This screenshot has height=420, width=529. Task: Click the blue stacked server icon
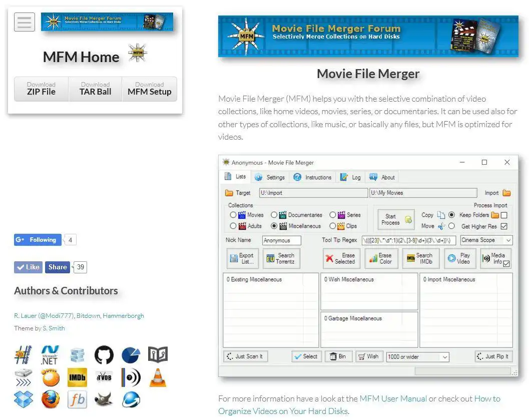tap(77, 355)
